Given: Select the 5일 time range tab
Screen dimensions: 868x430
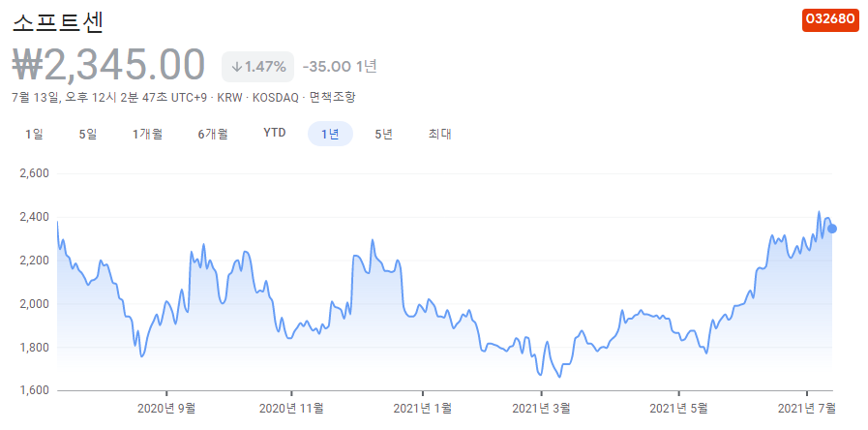Looking at the screenshot, I should [88, 134].
